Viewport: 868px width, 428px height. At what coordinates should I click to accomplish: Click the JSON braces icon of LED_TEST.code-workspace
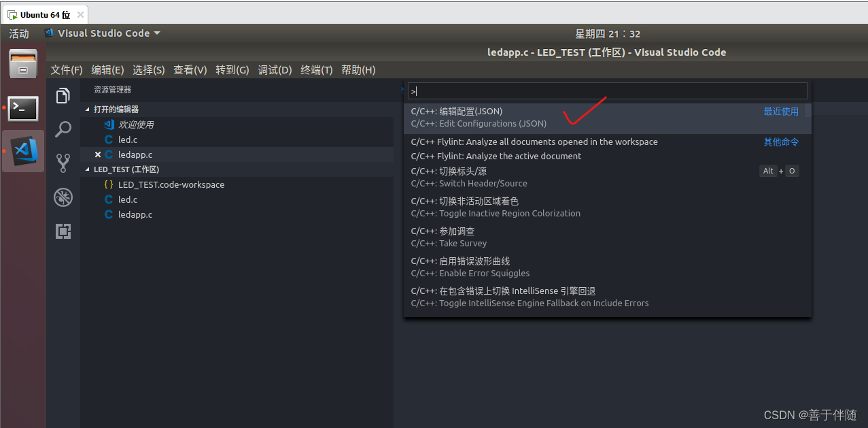pyautogui.click(x=109, y=184)
